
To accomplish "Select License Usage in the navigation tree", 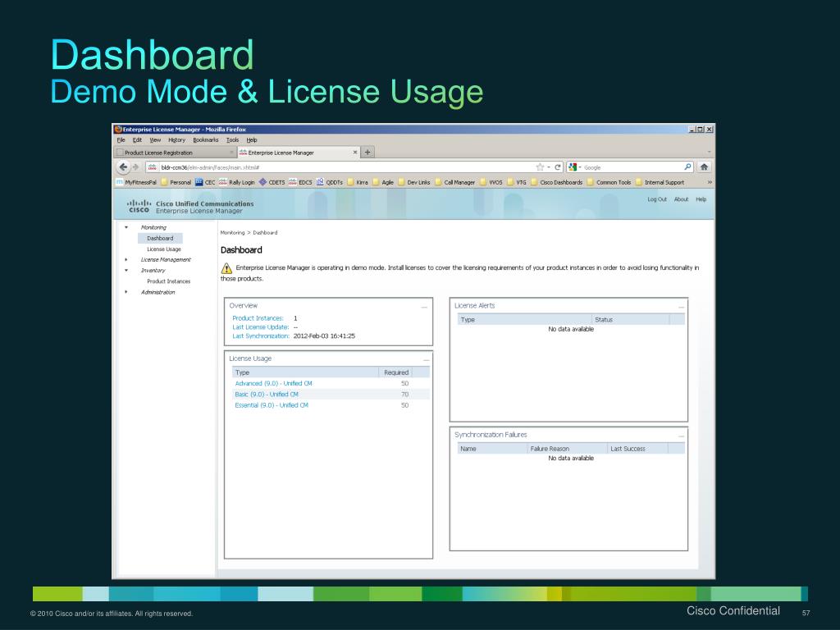I will [x=164, y=249].
